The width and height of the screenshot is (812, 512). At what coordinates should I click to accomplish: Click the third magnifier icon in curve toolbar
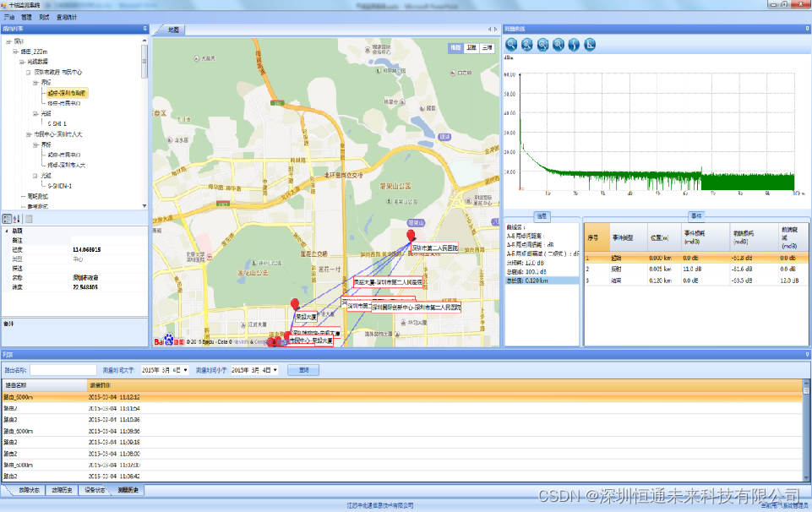point(542,45)
